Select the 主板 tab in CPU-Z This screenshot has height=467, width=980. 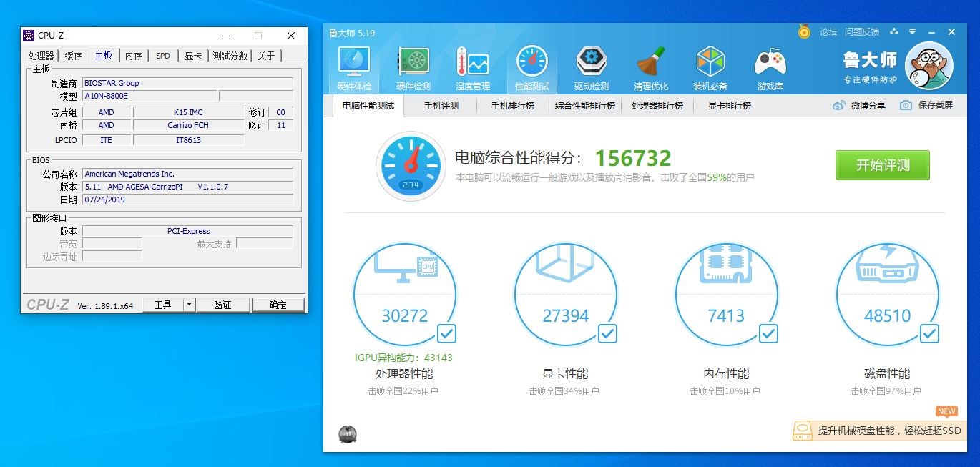tap(103, 55)
